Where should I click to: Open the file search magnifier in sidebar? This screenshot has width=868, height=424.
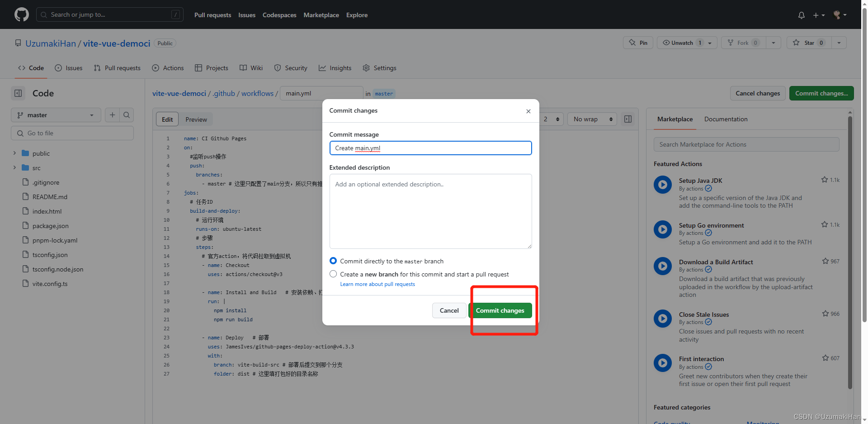[x=127, y=115]
